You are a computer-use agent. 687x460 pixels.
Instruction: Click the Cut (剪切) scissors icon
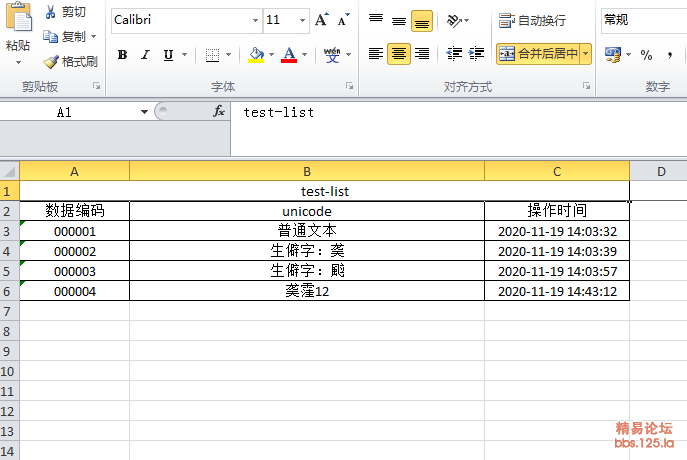coord(50,13)
